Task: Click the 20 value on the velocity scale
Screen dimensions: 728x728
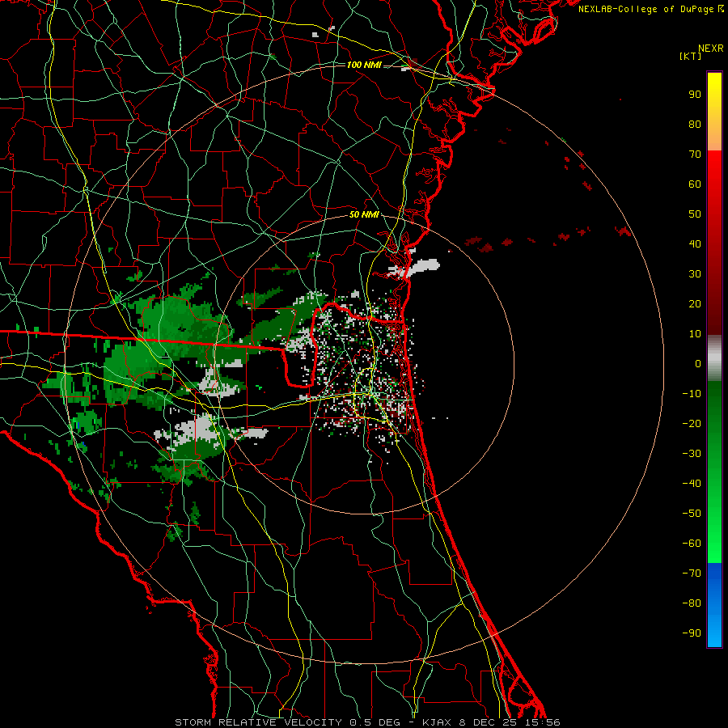Action: click(x=695, y=304)
